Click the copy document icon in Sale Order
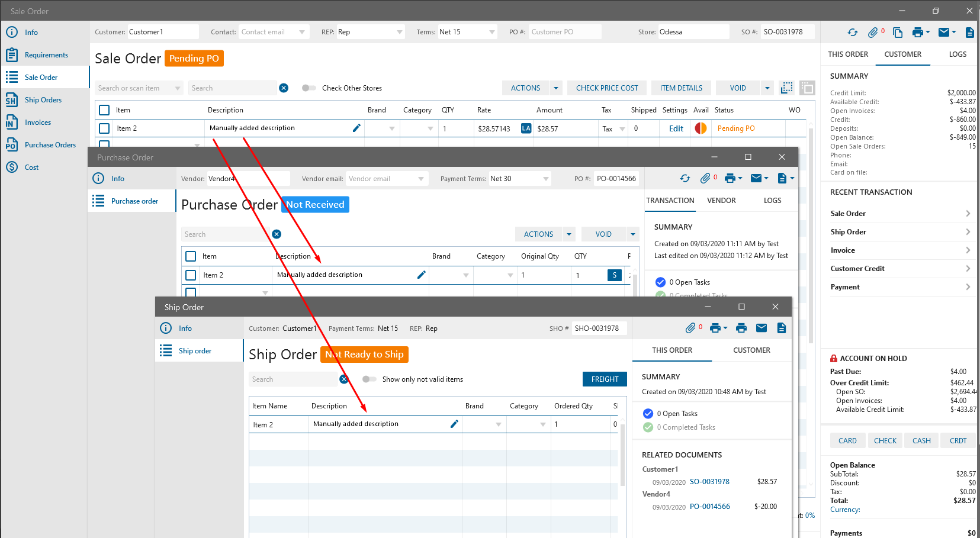The height and width of the screenshot is (538, 980). (x=898, y=33)
